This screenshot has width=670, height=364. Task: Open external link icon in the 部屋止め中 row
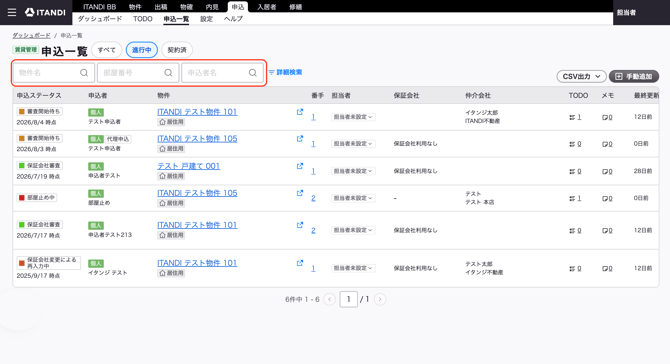[x=300, y=193]
